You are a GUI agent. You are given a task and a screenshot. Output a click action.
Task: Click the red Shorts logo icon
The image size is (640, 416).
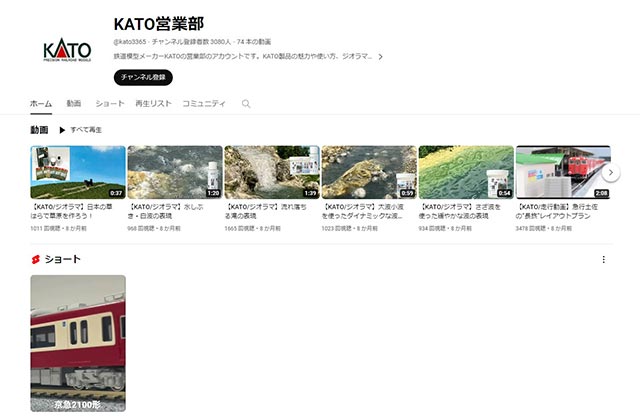(x=36, y=260)
